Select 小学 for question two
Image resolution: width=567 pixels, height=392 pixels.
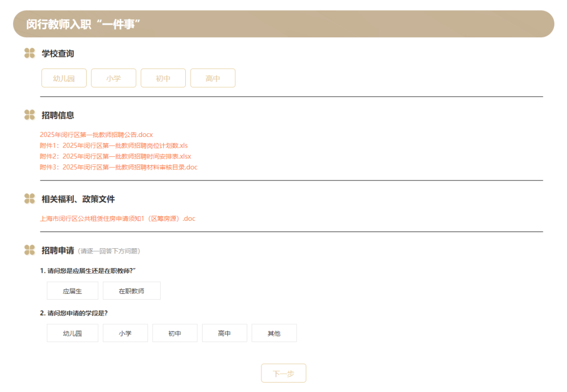click(125, 333)
